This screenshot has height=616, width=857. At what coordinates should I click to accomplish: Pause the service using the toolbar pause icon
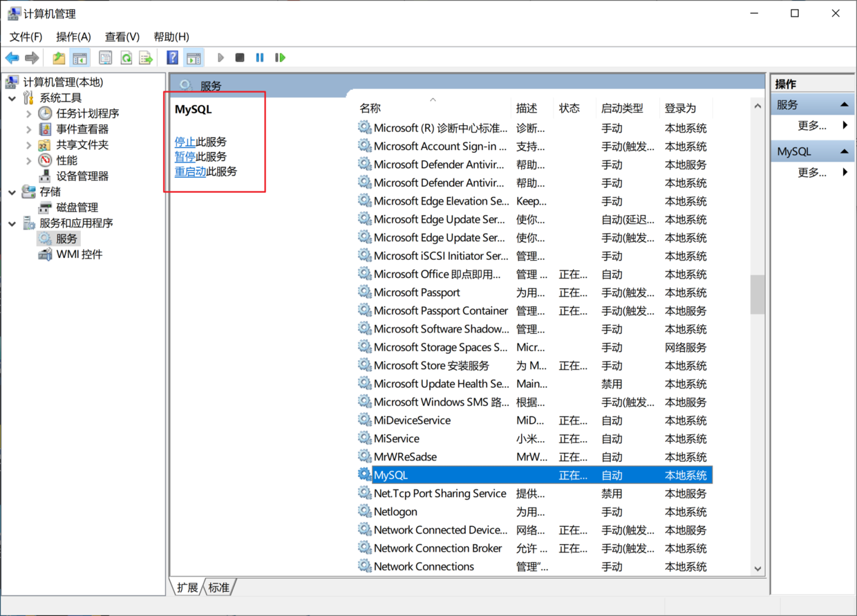pyautogui.click(x=260, y=58)
